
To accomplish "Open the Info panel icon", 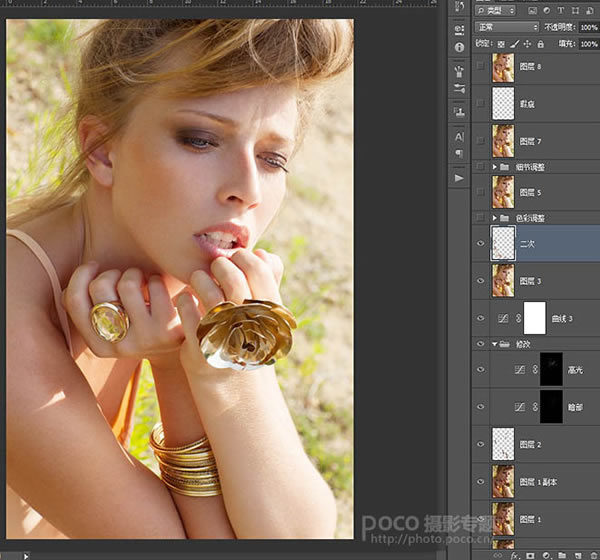I will click(460, 47).
